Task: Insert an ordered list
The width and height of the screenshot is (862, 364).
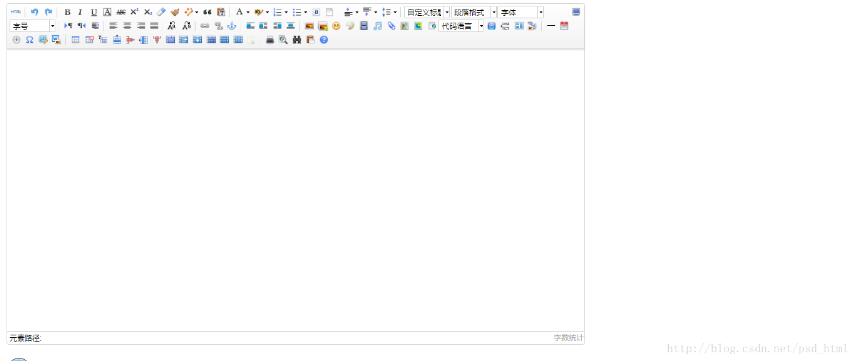Action: (278, 12)
